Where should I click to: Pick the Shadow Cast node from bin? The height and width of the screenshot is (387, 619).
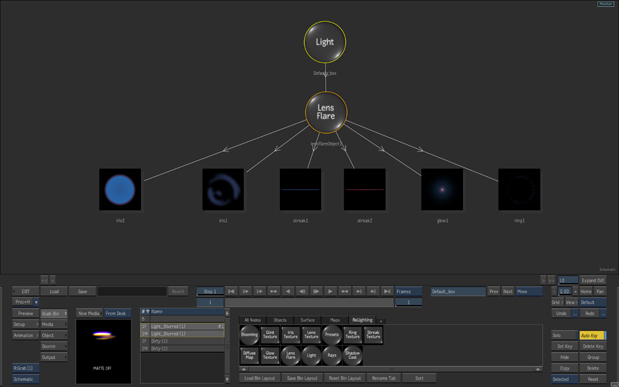(353, 355)
